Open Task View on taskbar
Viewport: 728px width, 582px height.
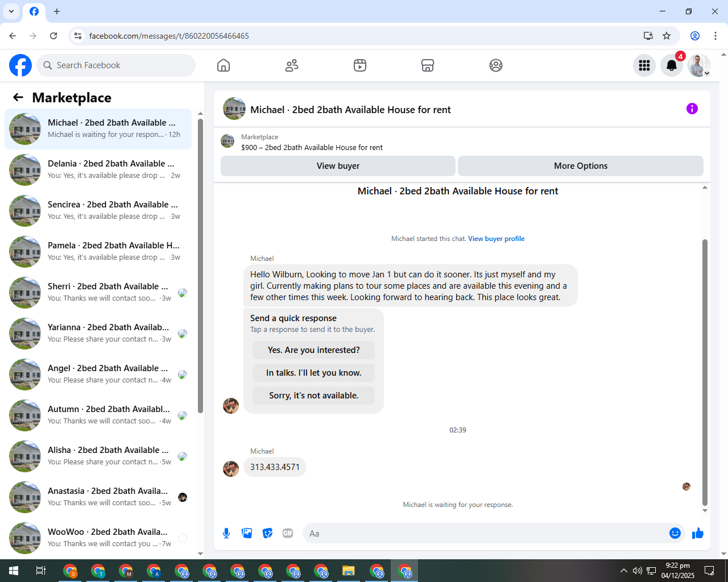[x=41, y=571]
